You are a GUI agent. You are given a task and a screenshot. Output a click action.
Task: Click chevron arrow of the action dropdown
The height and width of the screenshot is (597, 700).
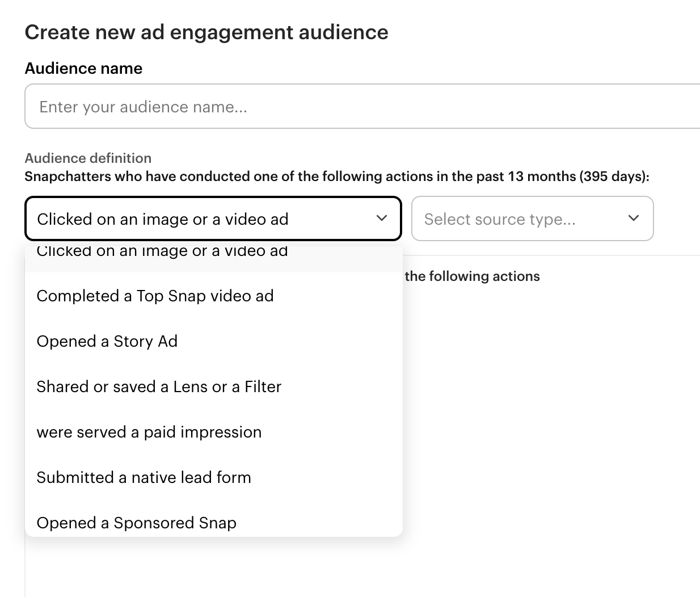[x=382, y=218]
